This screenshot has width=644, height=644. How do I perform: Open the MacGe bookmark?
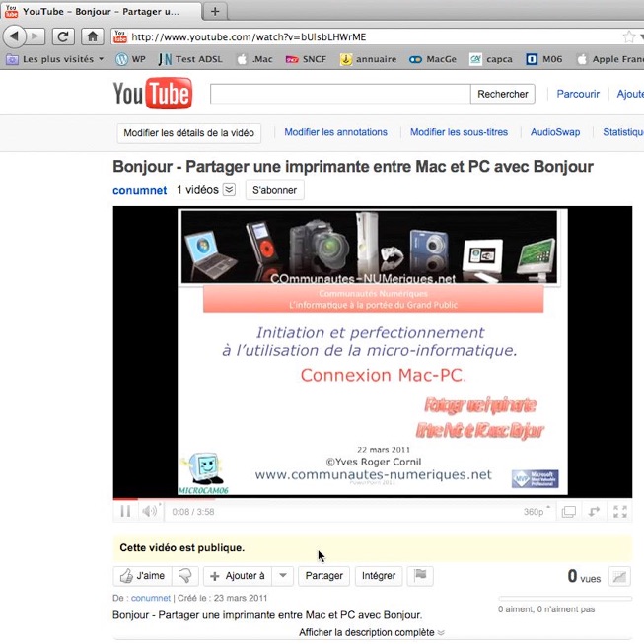(x=433, y=59)
